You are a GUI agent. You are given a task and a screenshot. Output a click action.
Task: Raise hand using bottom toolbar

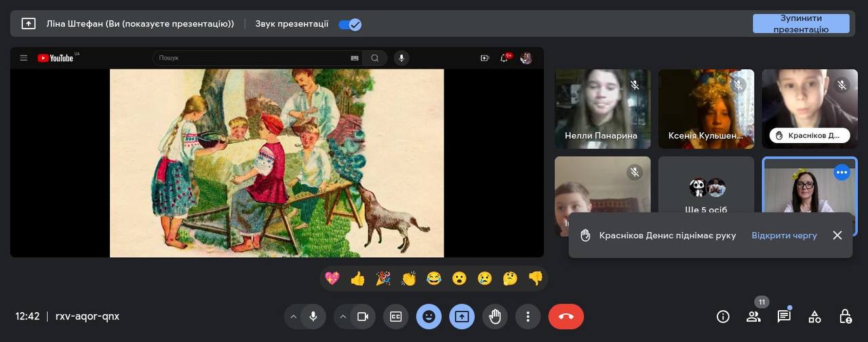[x=495, y=316]
